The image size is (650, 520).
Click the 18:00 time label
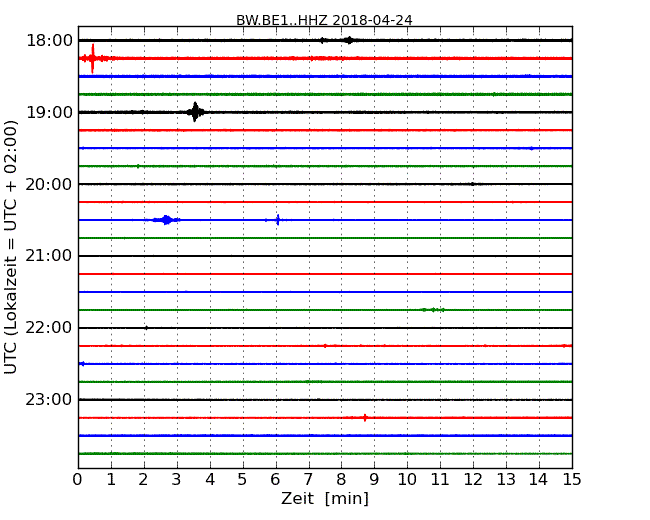coord(49,41)
